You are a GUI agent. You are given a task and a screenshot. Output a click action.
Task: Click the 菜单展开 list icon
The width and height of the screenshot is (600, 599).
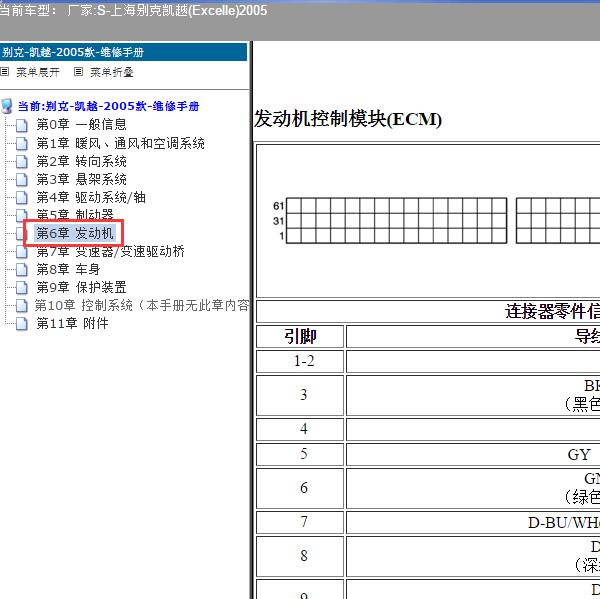point(5,72)
